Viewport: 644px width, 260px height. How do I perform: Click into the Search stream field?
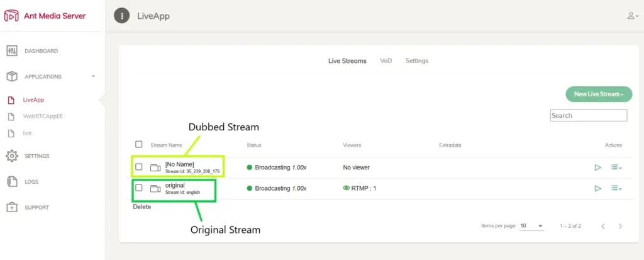(x=588, y=115)
